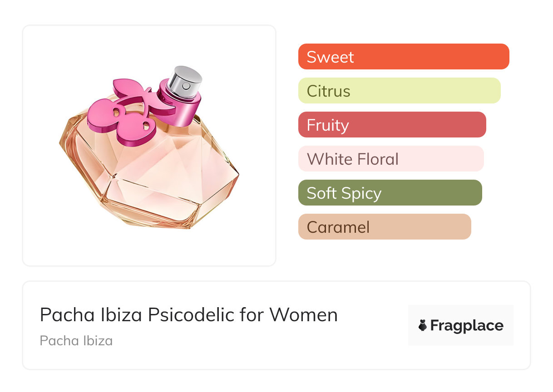
Task: Select the pale yellow Citrus accord bar
Action: [399, 91]
